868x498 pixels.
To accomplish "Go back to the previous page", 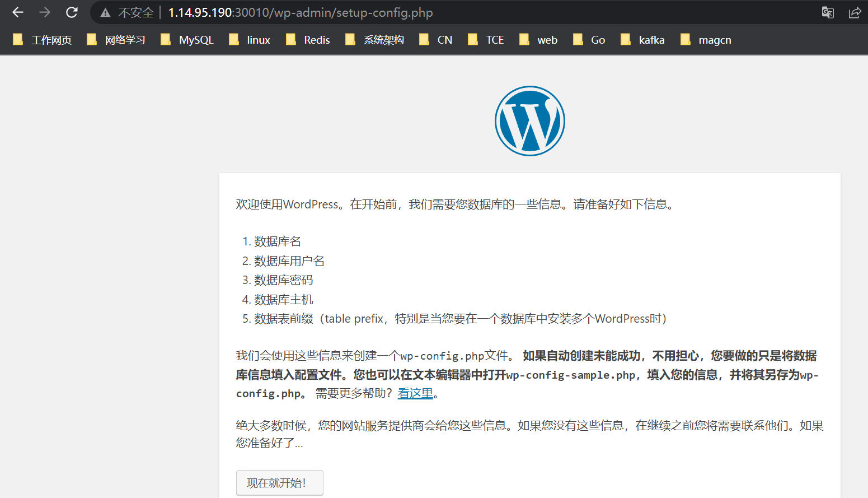I will point(18,12).
